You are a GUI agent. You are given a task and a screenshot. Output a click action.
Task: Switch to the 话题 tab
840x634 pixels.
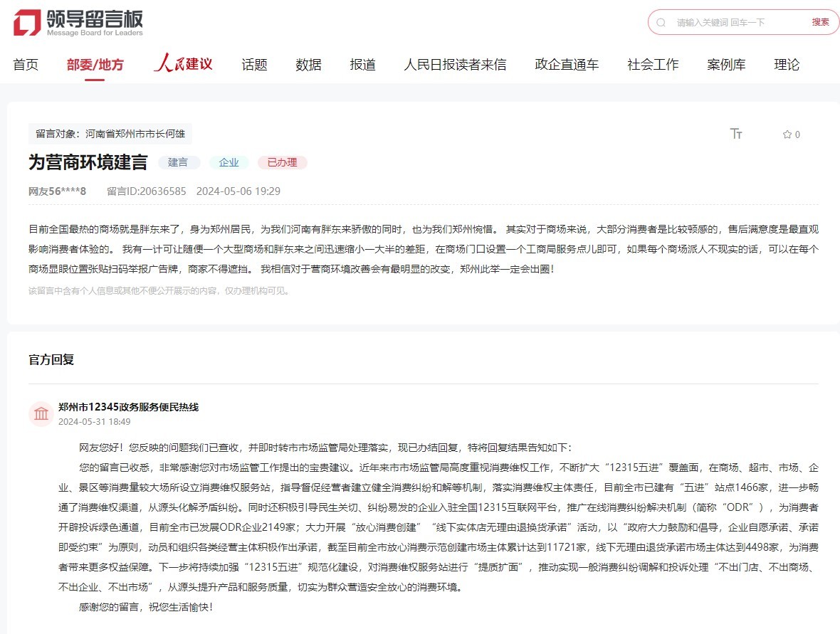(x=254, y=65)
